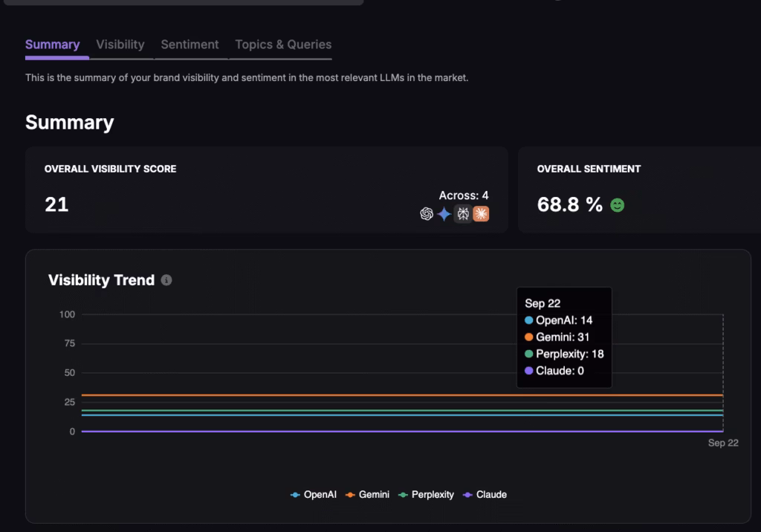Click the purple Claude dot in tooltip
Viewport: 761px width, 532px height.
pyautogui.click(x=529, y=371)
